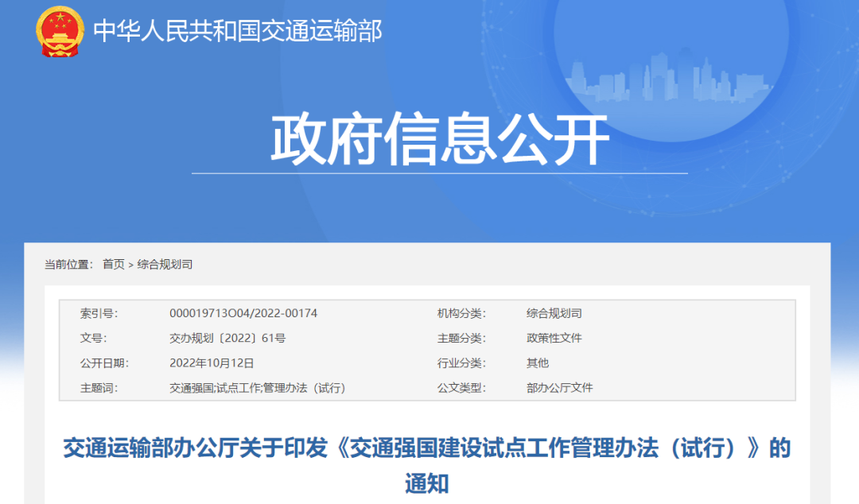The height and width of the screenshot is (504, 859).
Task: Open 中华人民共和国交通运输部 site title
Action: click(x=237, y=31)
